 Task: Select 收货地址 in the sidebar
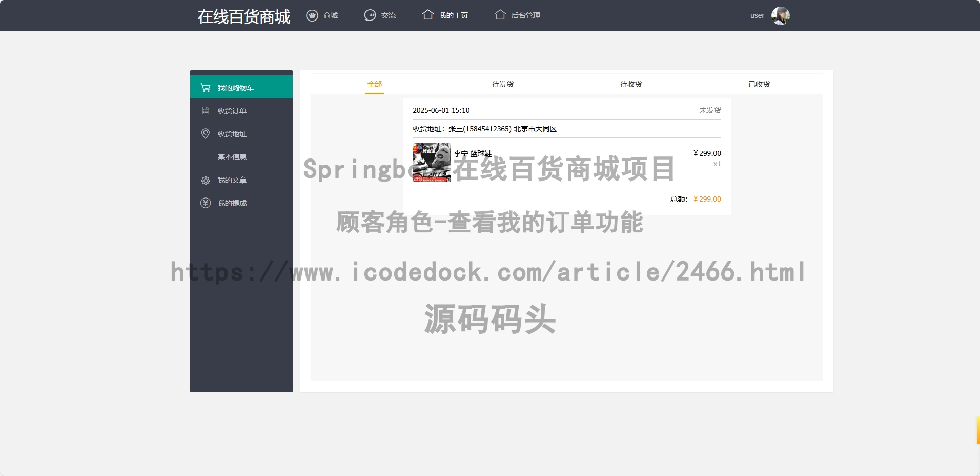[x=241, y=133]
